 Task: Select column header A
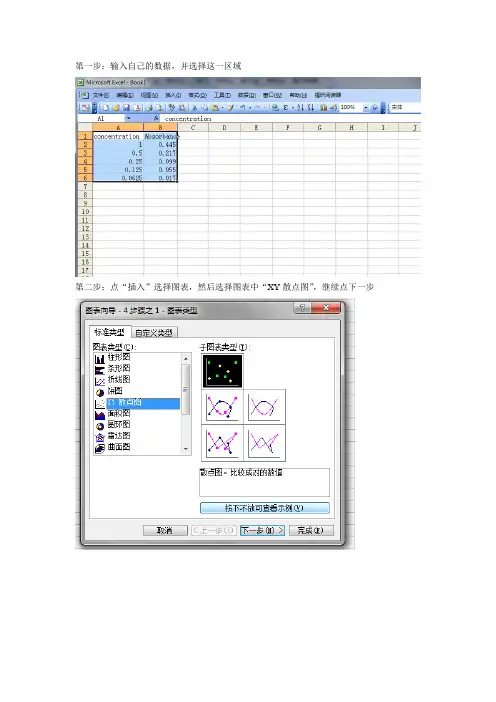118,128
